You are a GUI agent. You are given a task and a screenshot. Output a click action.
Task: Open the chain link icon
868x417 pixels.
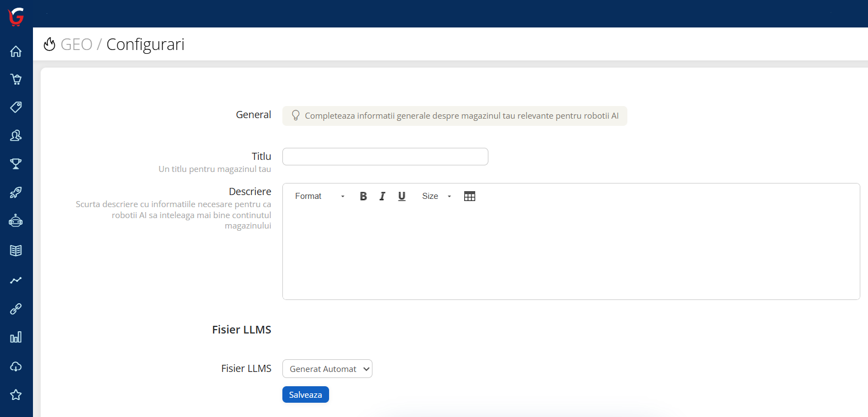[x=16, y=309]
